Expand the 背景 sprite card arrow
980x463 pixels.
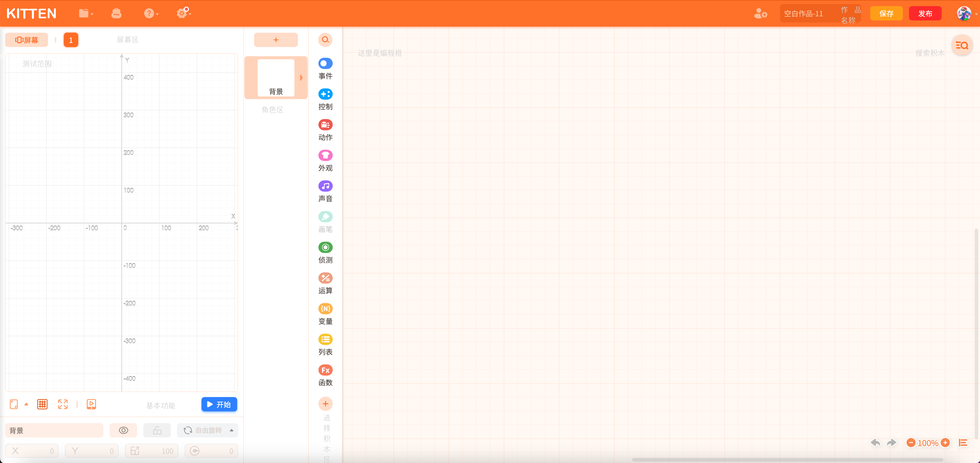pos(301,78)
